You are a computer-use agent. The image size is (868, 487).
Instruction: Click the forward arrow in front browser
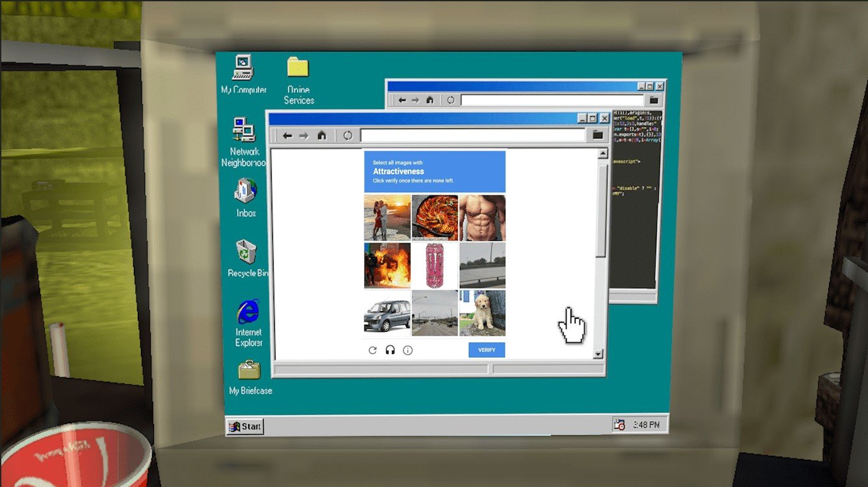click(303, 136)
